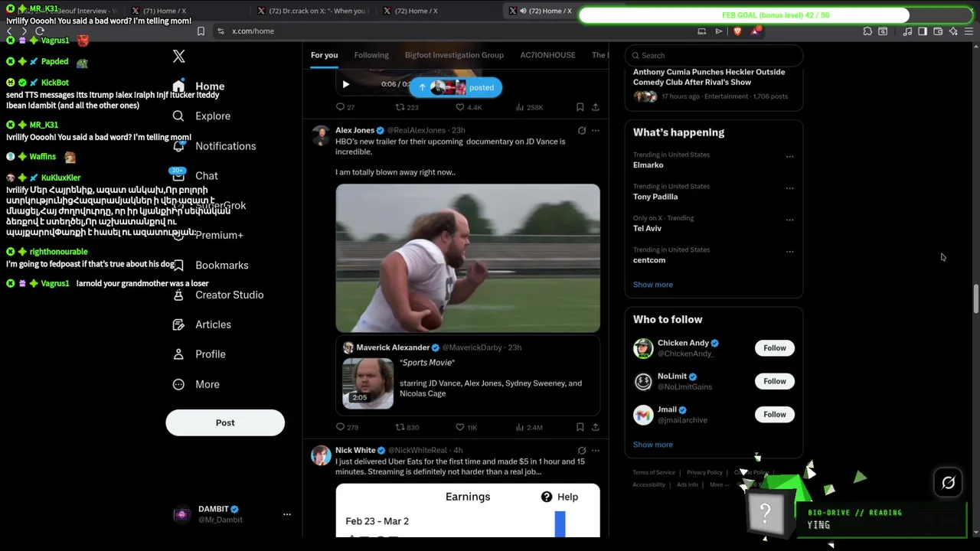Share the Alex Jones post
This screenshot has height=551, width=980.
(x=595, y=427)
